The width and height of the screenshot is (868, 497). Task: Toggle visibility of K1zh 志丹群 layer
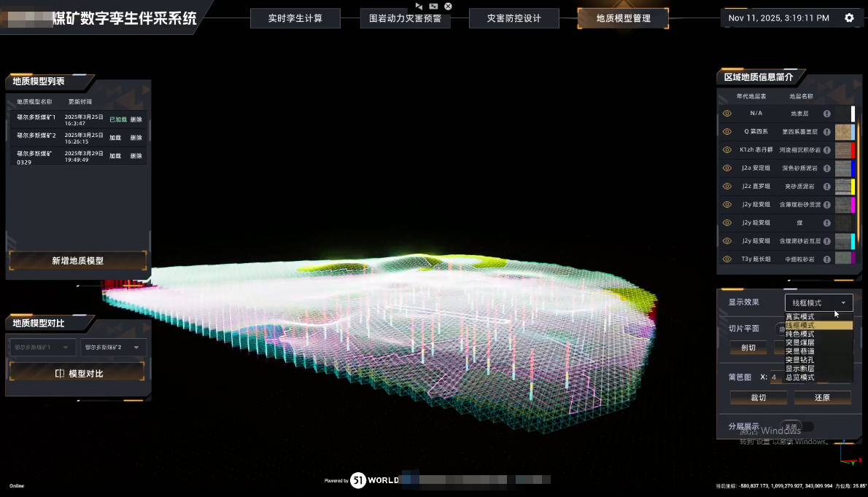pyautogui.click(x=726, y=150)
